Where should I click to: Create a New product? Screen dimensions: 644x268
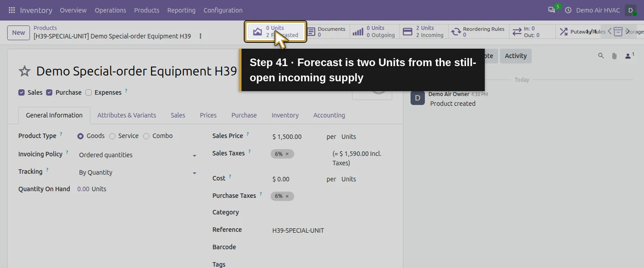pyautogui.click(x=18, y=33)
